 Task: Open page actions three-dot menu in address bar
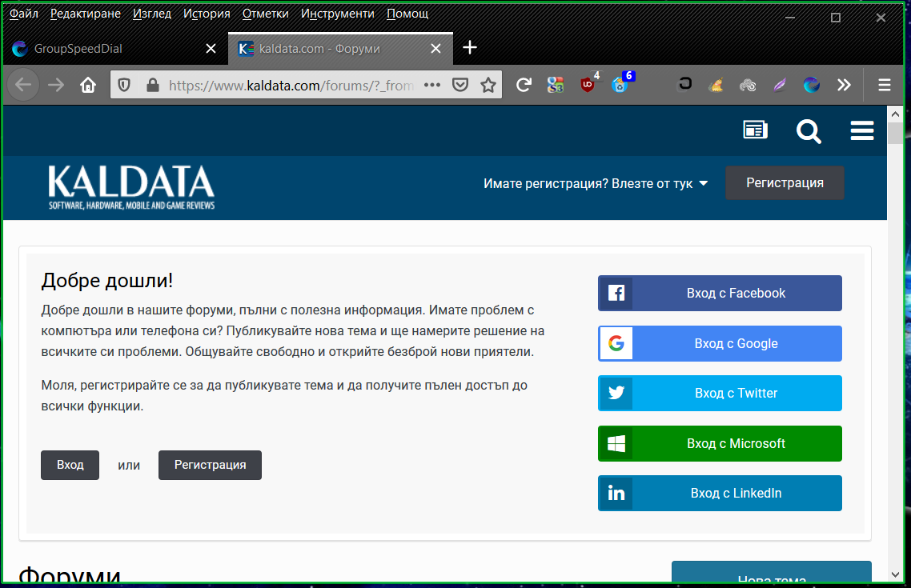[432, 85]
